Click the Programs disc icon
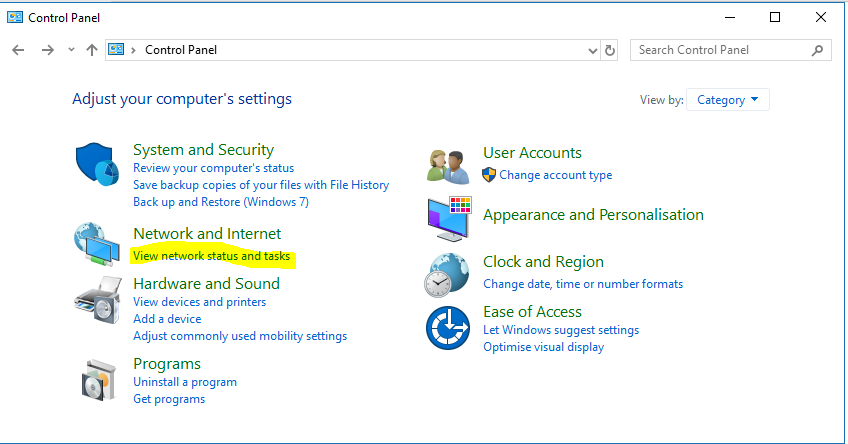 (x=98, y=380)
